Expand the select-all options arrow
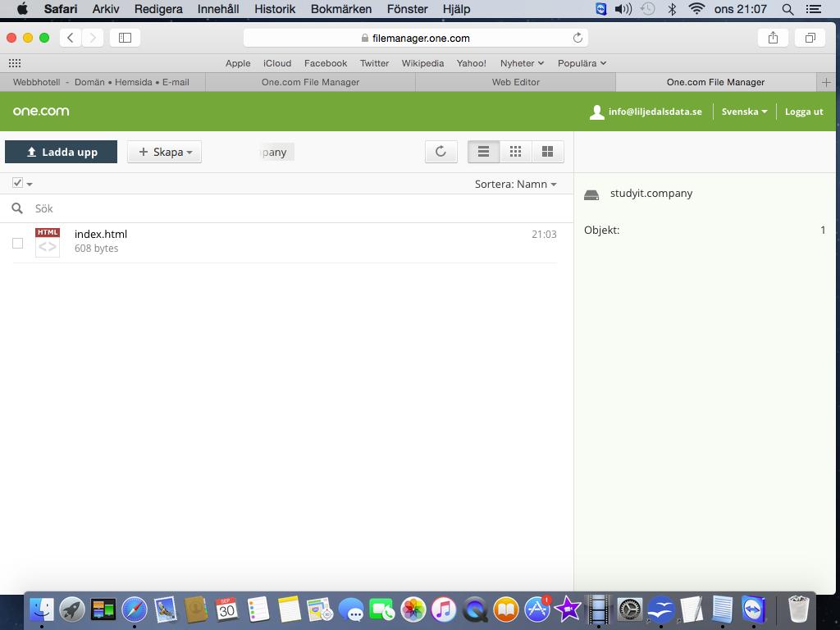Viewport: 840px width, 630px height. [30, 185]
